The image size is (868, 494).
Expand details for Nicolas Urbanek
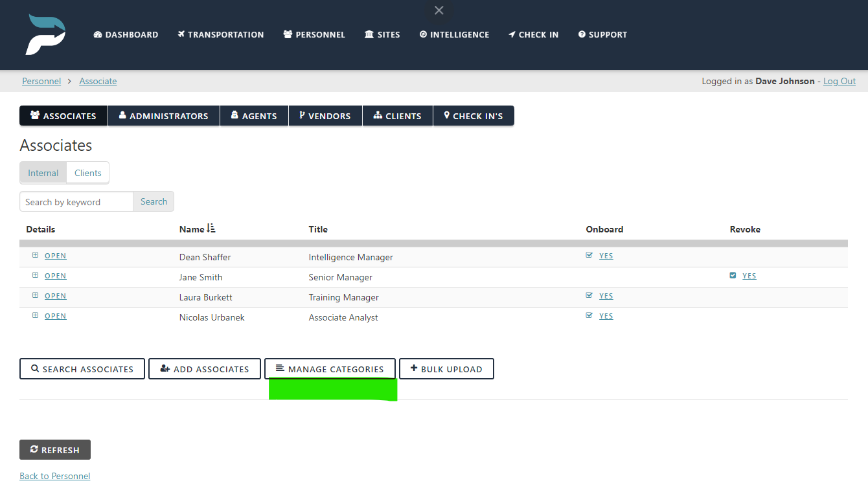[x=36, y=315]
